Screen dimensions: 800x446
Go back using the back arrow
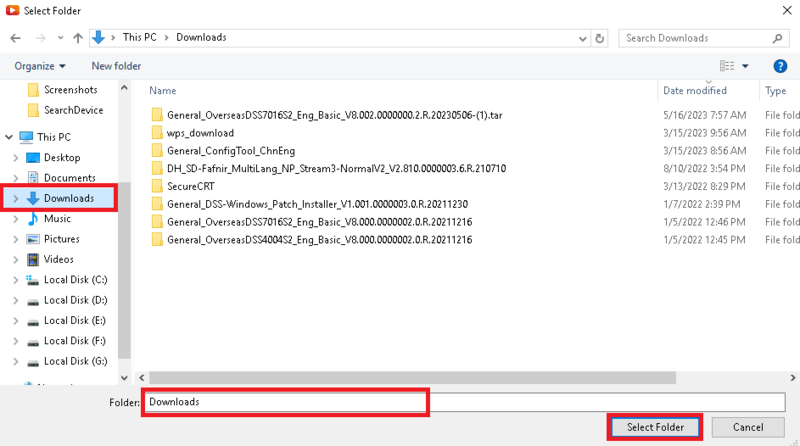click(15, 38)
